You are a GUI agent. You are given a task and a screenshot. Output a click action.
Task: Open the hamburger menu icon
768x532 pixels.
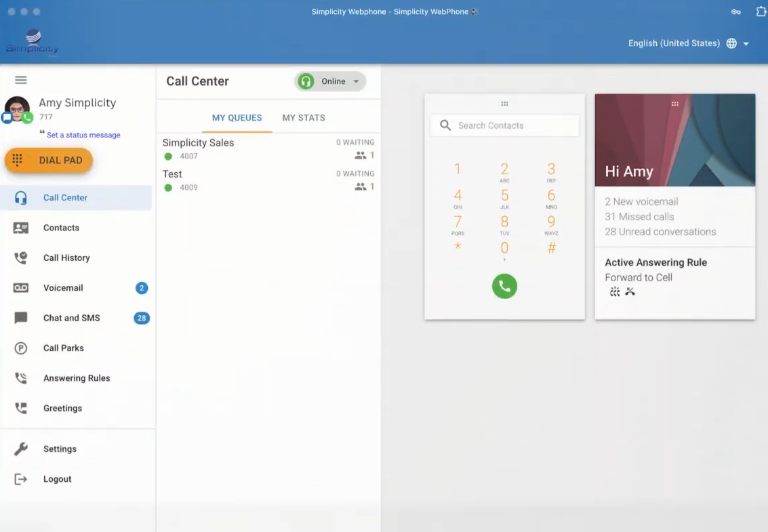(20, 80)
